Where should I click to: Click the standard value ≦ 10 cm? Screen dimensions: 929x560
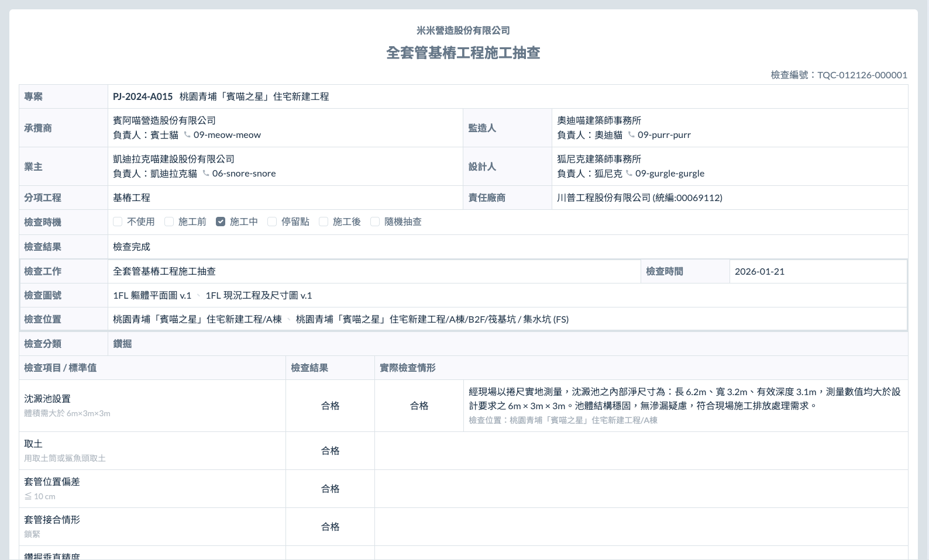coord(40,496)
